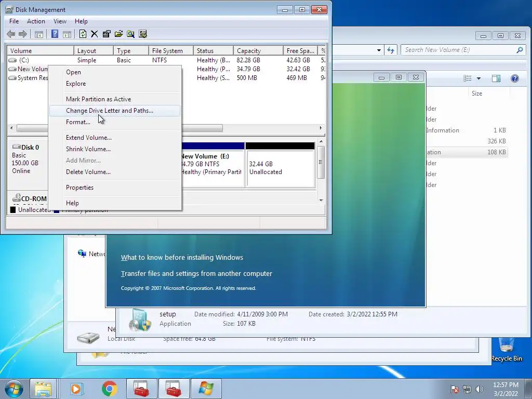Select Change Drive Letter and Paths
The width and height of the screenshot is (532, 399).
(115, 111)
